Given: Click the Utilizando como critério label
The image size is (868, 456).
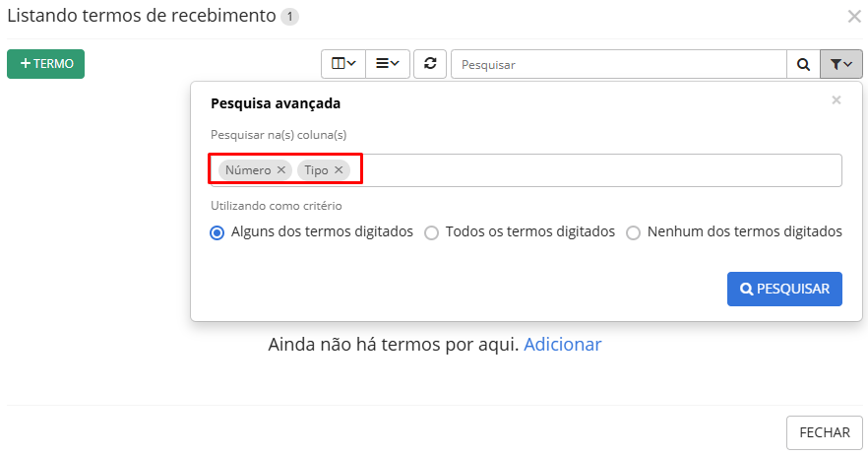Looking at the screenshot, I should tap(277, 206).
